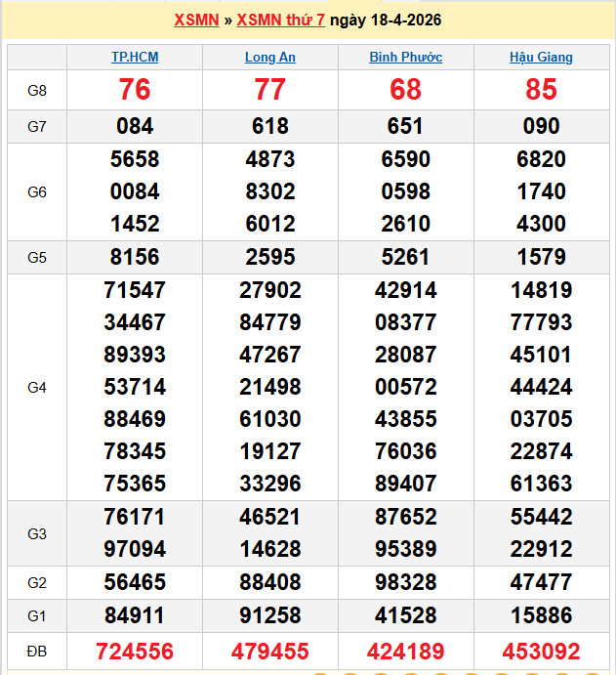Click the G5 result 8156
The image size is (616, 675).
tap(135, 257)
